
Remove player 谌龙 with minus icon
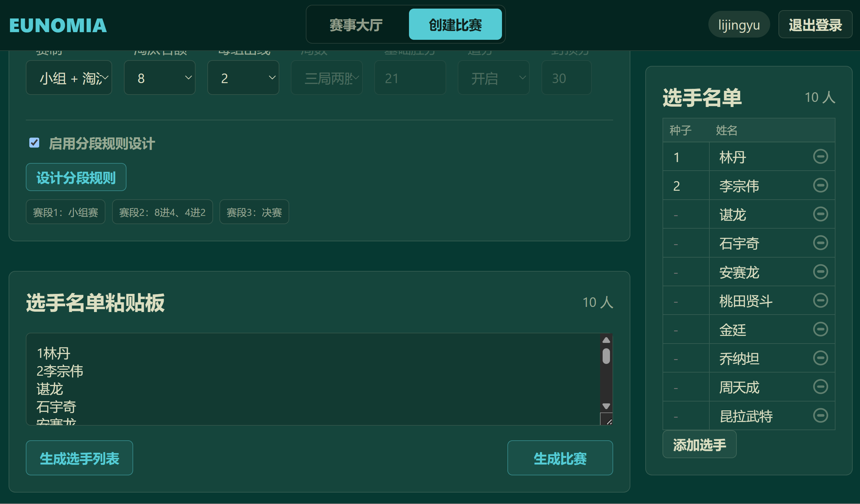821,214
